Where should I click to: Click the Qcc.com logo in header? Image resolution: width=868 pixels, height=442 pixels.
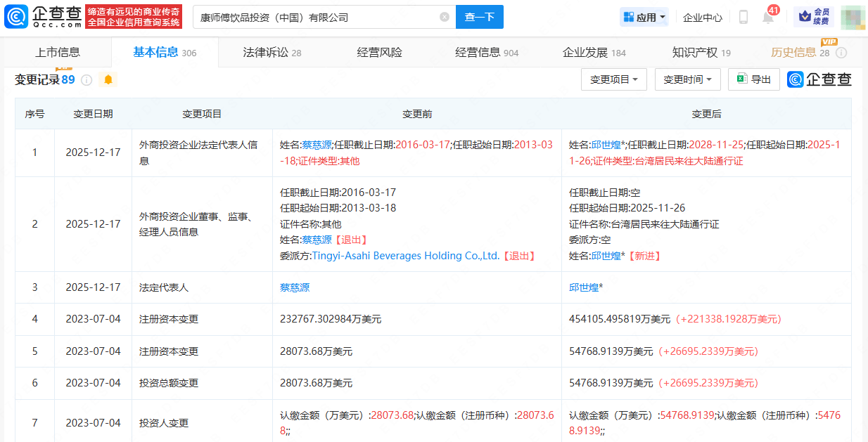pos(44,17)
